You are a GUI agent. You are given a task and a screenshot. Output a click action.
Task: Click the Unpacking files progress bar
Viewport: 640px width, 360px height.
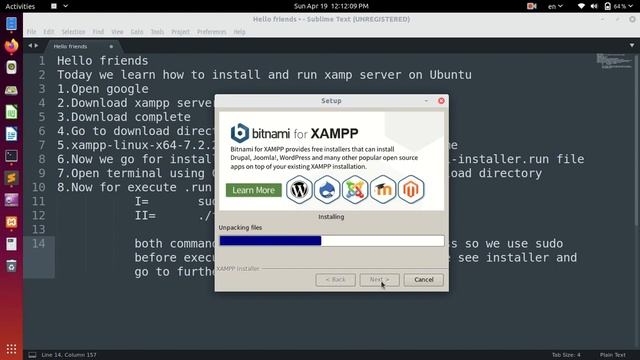tap(332, 241)
